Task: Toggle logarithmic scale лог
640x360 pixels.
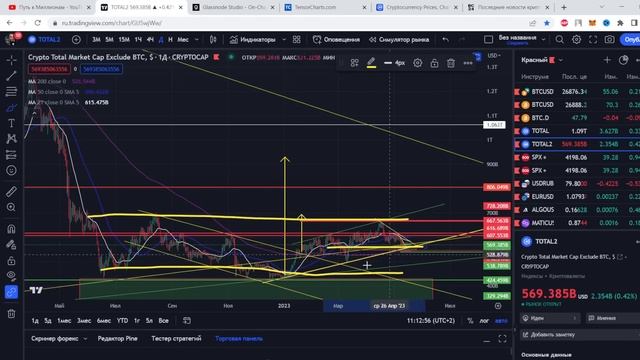Action: [484, 321]
